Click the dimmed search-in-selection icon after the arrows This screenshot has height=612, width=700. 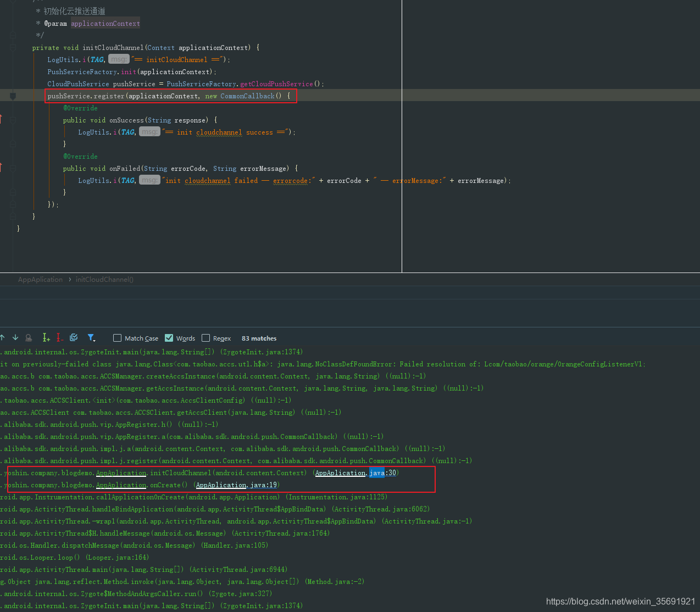tap(29, 338)
